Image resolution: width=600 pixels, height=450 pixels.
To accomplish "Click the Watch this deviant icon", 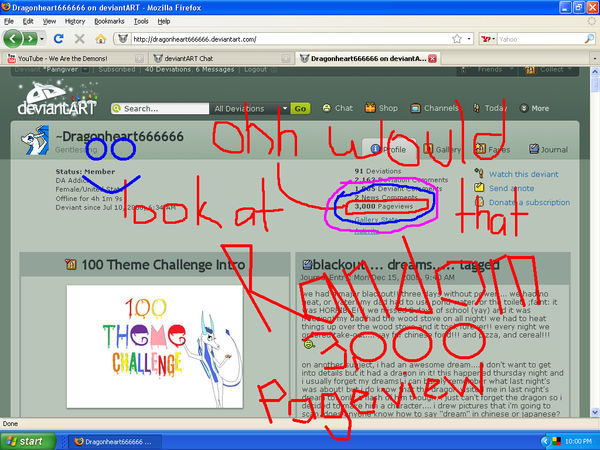I will click(x=479, y=174).
